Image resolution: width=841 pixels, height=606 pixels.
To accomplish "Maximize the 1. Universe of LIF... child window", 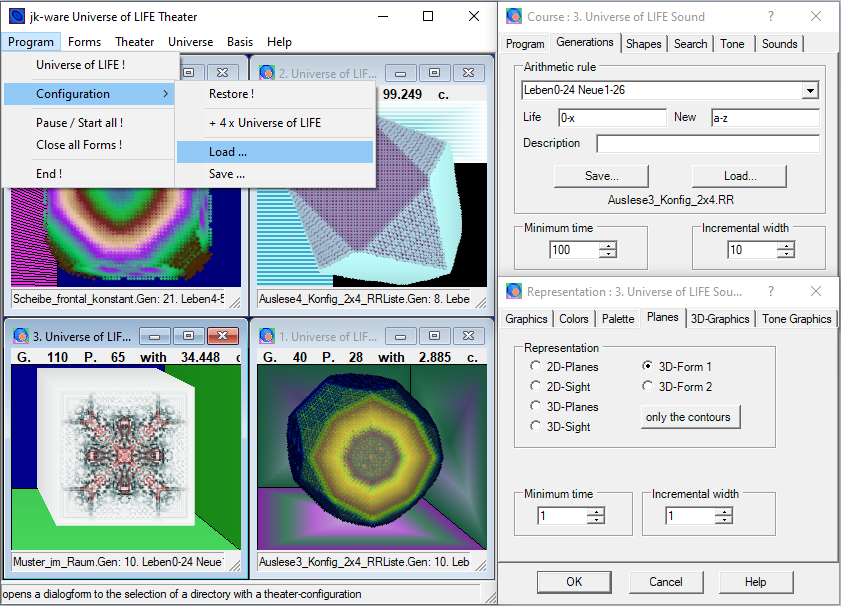I will pyautogui.click(x=434, y=336).
